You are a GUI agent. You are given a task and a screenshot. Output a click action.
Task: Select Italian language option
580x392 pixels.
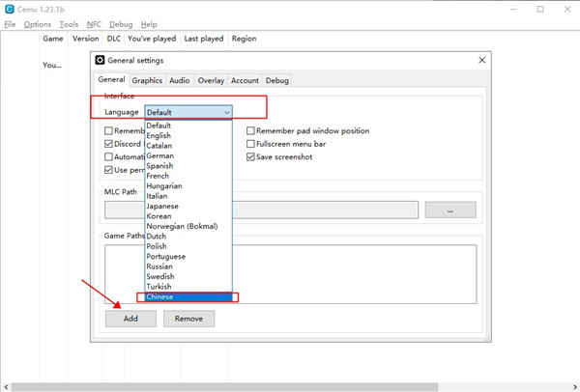coord(188,196)
